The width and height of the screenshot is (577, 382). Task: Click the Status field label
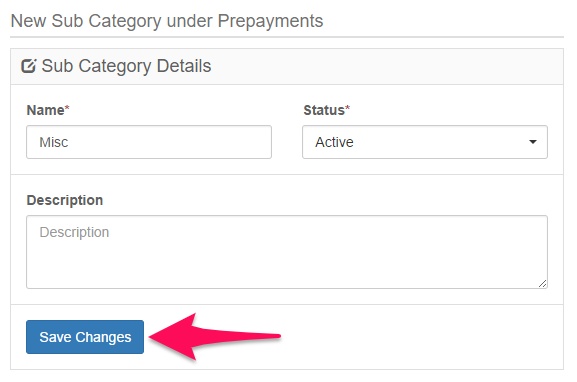324,110
